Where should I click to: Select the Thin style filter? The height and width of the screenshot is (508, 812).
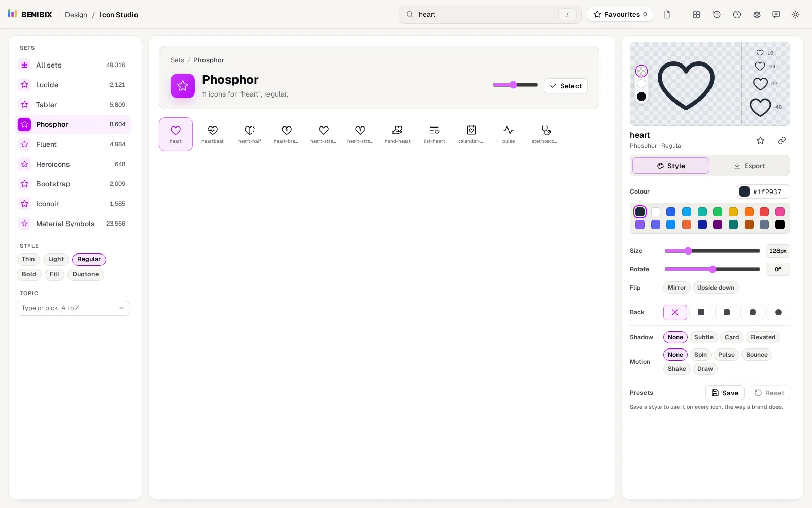(28, 259)
